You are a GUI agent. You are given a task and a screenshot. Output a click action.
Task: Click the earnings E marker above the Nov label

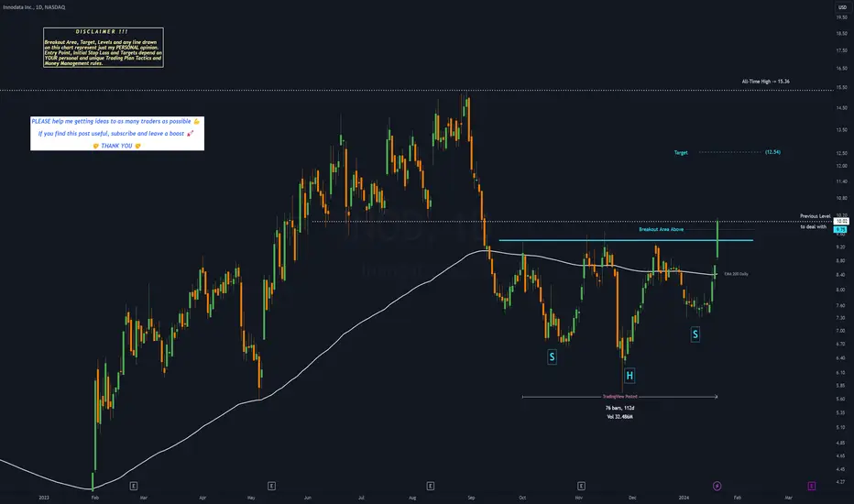pyautogui.click(x=581, y=486)
